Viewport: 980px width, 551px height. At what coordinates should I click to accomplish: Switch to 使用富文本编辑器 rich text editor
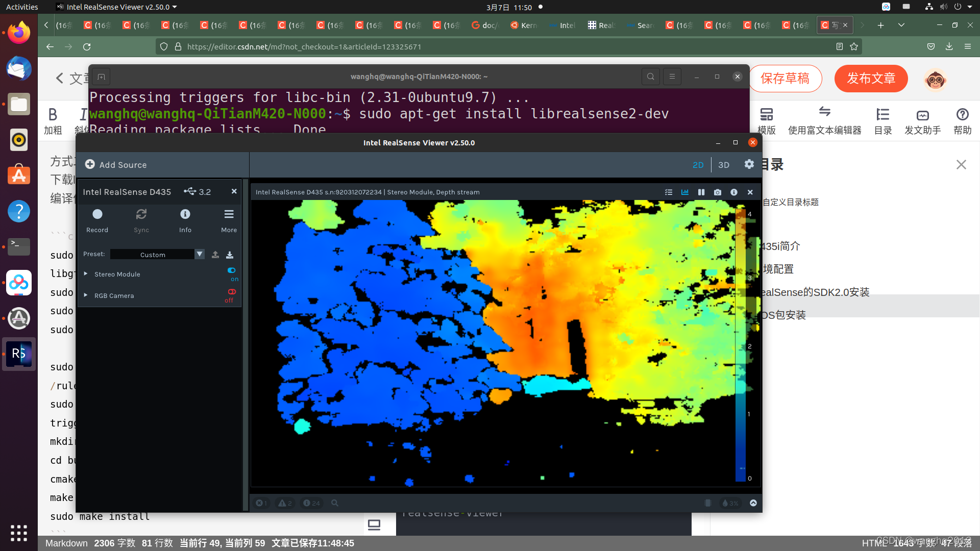pyautogui.click(x=824, y=121)
